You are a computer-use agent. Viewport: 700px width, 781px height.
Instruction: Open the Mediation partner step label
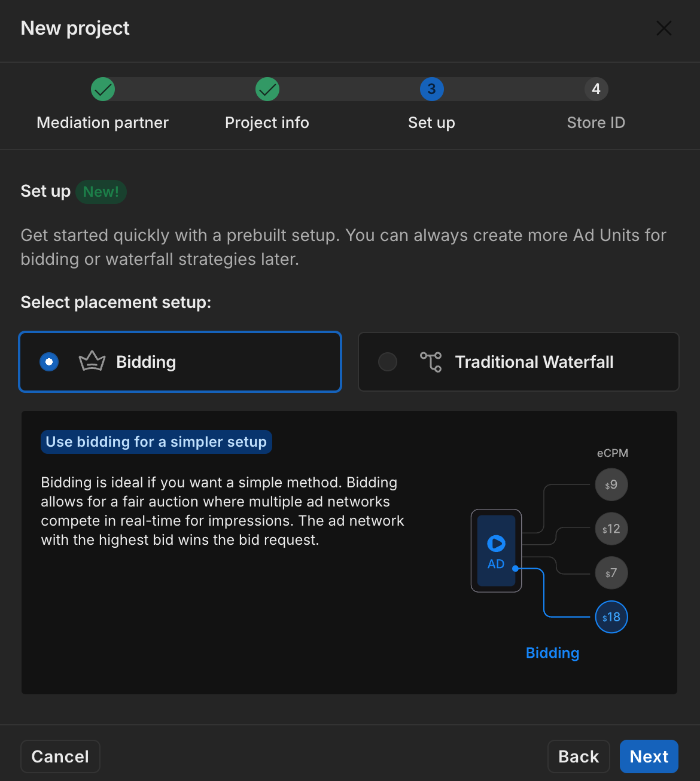point(103,123)
